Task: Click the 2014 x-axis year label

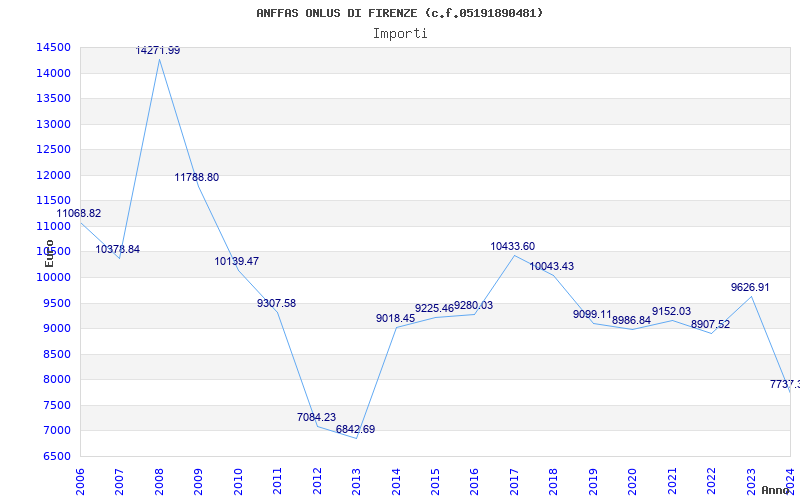Action: (x=396, y=481)
